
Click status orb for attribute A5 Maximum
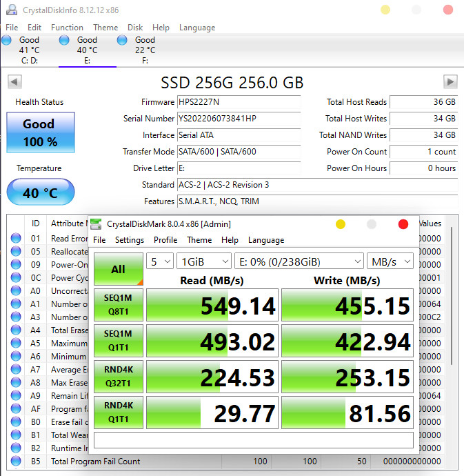[x=16, y=343]
